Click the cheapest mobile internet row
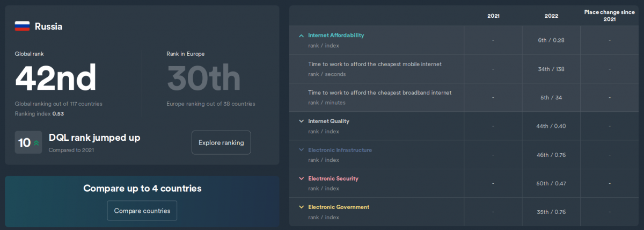 pos(375,64)
